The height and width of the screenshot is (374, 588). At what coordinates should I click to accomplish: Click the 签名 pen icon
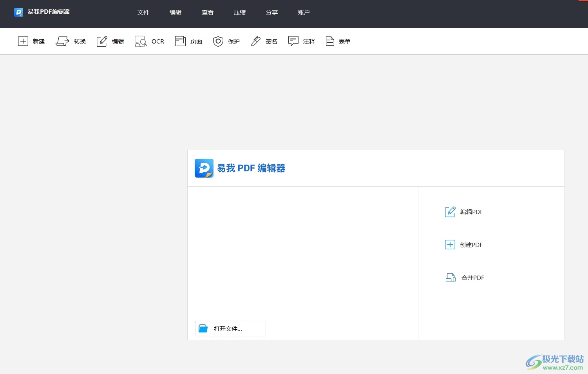[256, 41]
